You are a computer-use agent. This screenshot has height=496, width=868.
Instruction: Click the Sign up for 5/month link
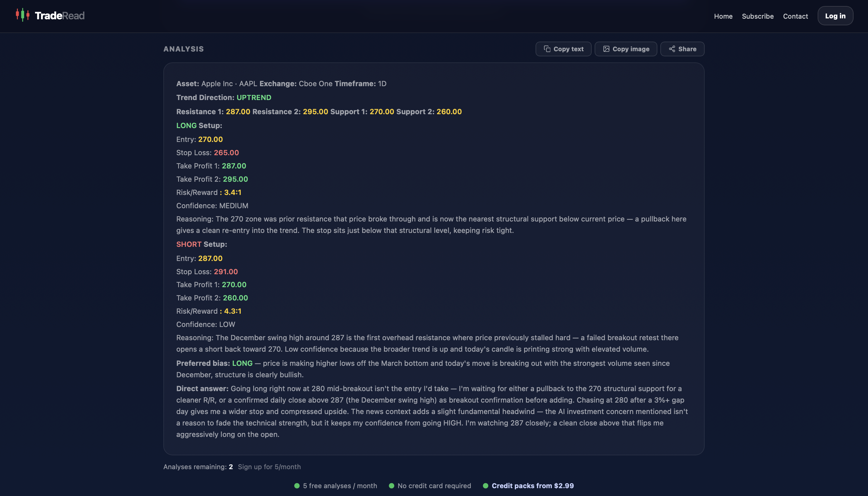pyautogui.click(x=269, y=467)
